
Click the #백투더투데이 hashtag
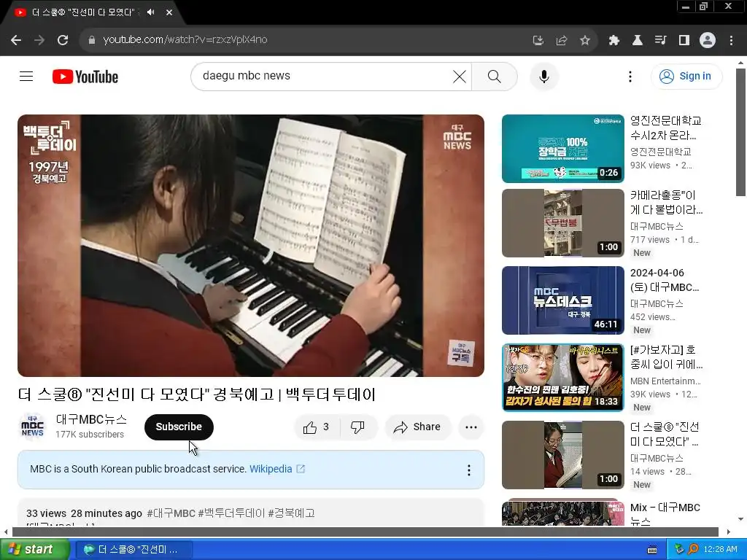coord(231,513)
